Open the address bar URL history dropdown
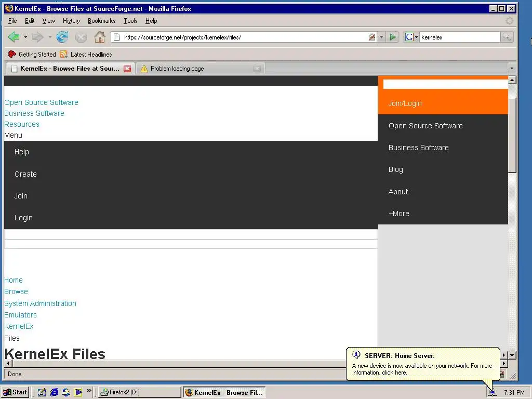This screenshot has width=532, height=399. [x=381, y=37]
